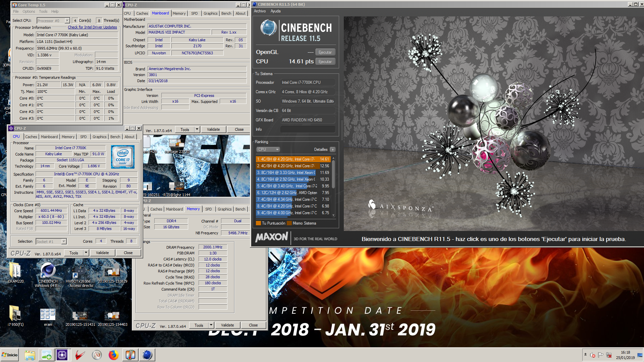Show hidden tray icons arrow
644x362 pixels.
coord(585,355)
